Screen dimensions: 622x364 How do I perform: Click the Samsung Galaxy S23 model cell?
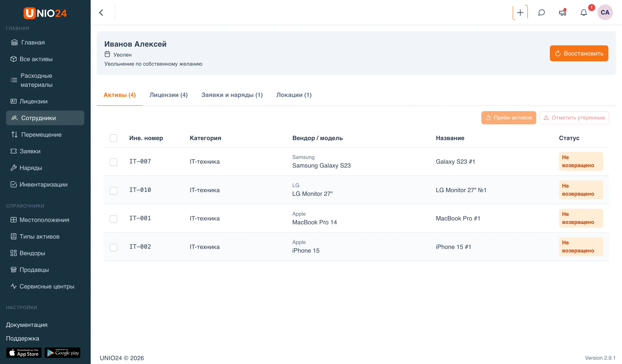(321, 165)
